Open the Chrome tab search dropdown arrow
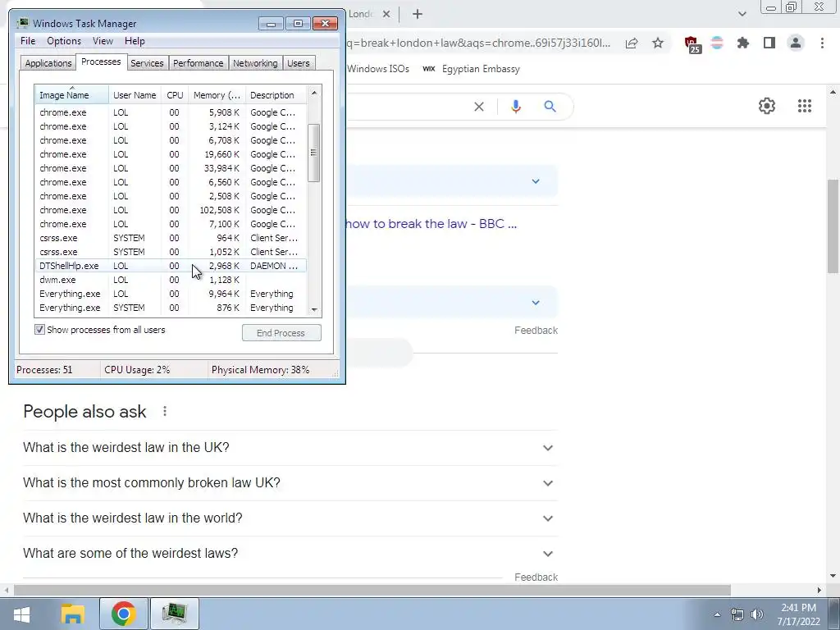Viewport: 840px width, 630px height. 742,14
